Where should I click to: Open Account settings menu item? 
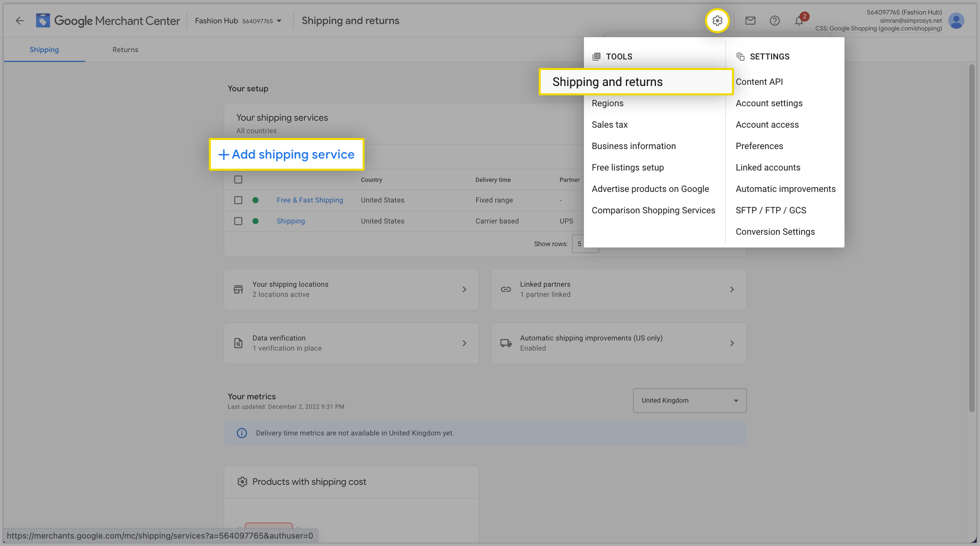[x=769, y=103]
